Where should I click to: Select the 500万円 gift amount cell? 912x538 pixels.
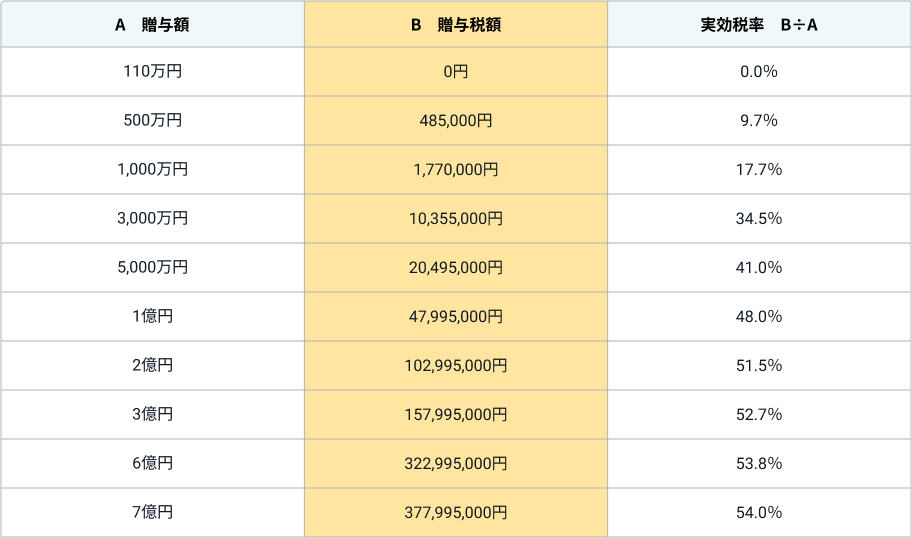[x=152, y=120]
